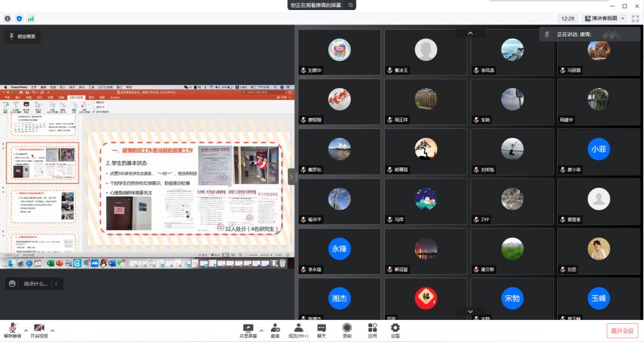Enter full screen mode icon
Viewport: 644px width, 342px height.
pyautogui.click(x=635, y=19)
